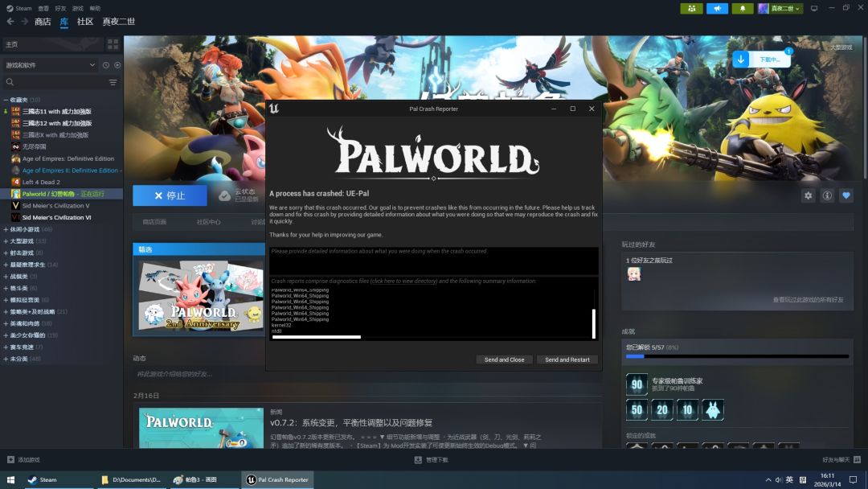
Task: Toggle library grid view icon next to 主页
Action: [x=113, y=43]
